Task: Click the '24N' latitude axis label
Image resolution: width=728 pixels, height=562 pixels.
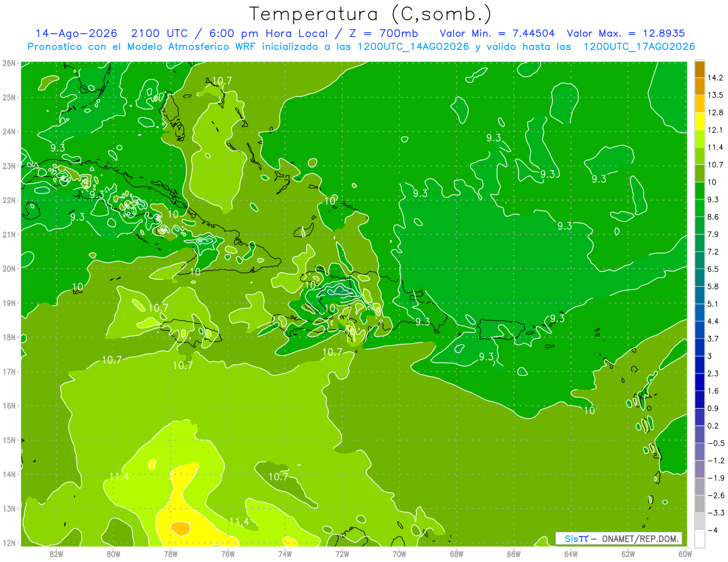Action: (x=8, y=132)
